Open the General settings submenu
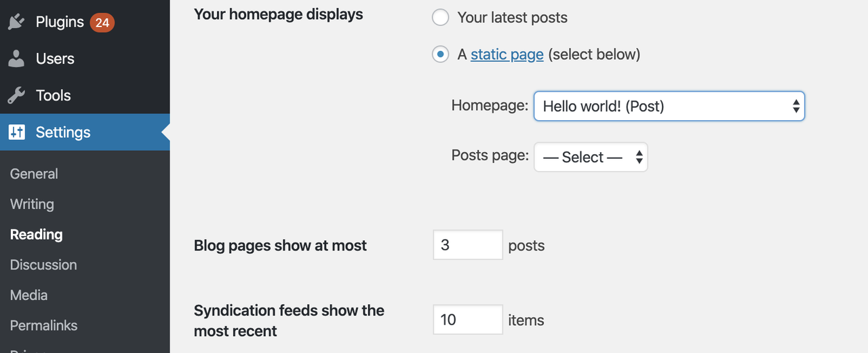 point(34,174)
